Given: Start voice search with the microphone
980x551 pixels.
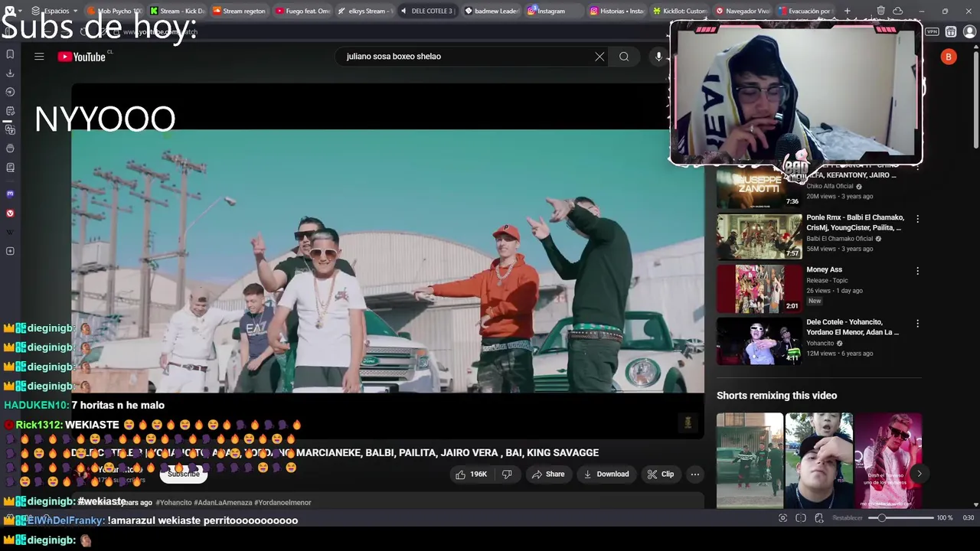Looking at the screenshot, I should pos(658,57).
